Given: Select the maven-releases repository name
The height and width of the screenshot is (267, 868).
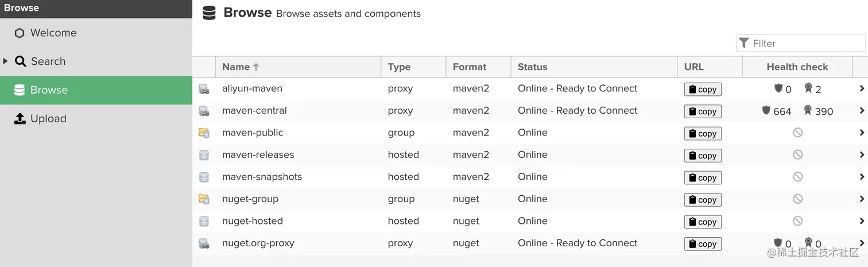Looking at the screenshot, I should tap(258, 154).
